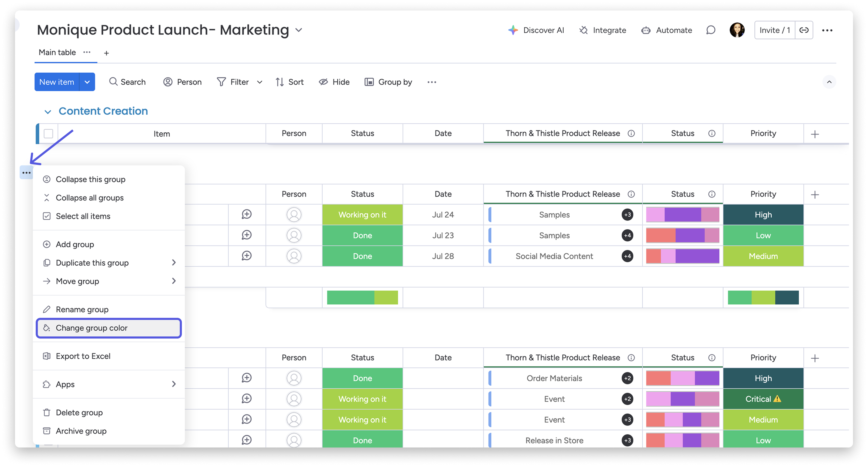Open the Automate robot option

click(x=667, y=30)
